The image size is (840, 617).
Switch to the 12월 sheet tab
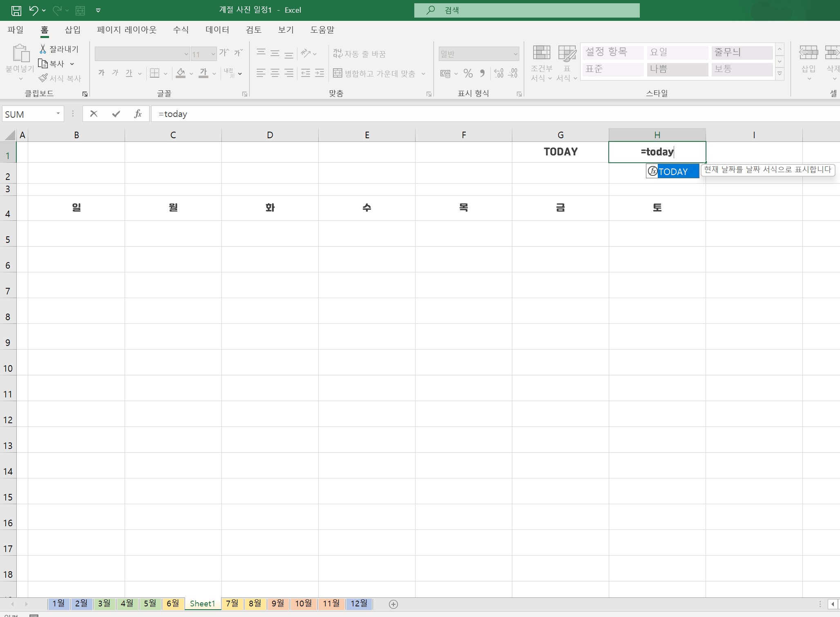point(359,604)
